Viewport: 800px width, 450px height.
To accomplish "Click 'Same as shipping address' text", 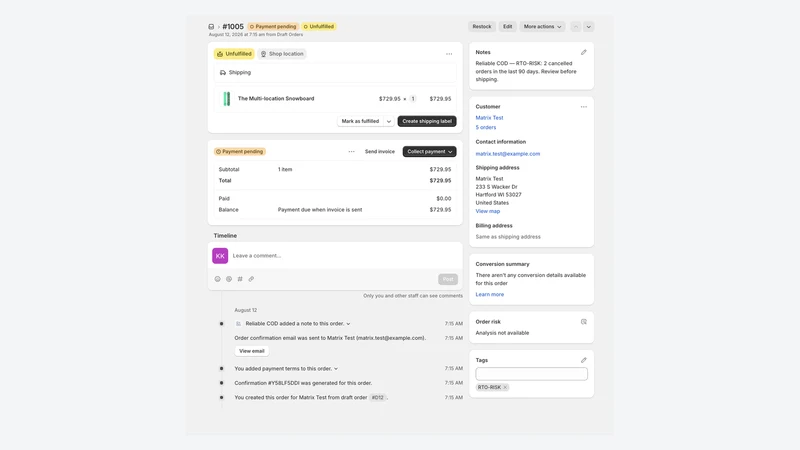I will (x=508, y=237).
